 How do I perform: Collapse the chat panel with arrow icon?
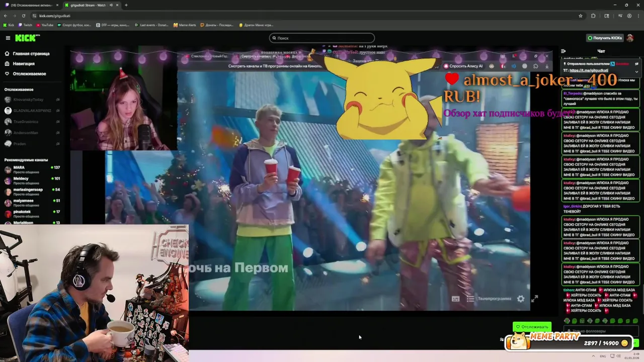tap(563, 51)
